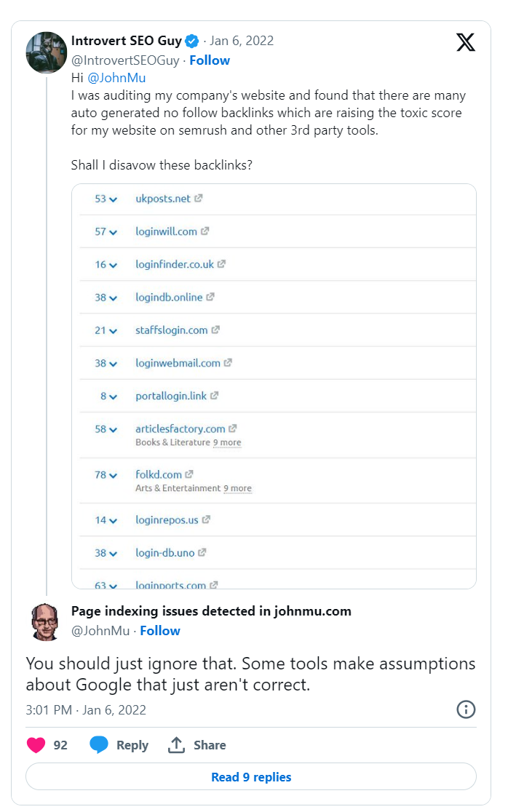This screenshot has width=508, height=812.
Task: Click external link icon next to folkd.com
Action: tap(189, 474)
